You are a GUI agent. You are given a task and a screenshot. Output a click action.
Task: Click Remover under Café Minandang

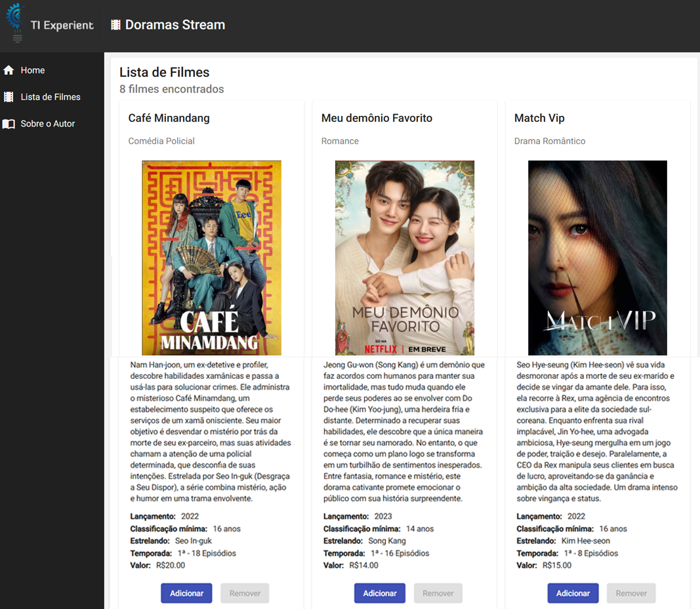[245, 593]
